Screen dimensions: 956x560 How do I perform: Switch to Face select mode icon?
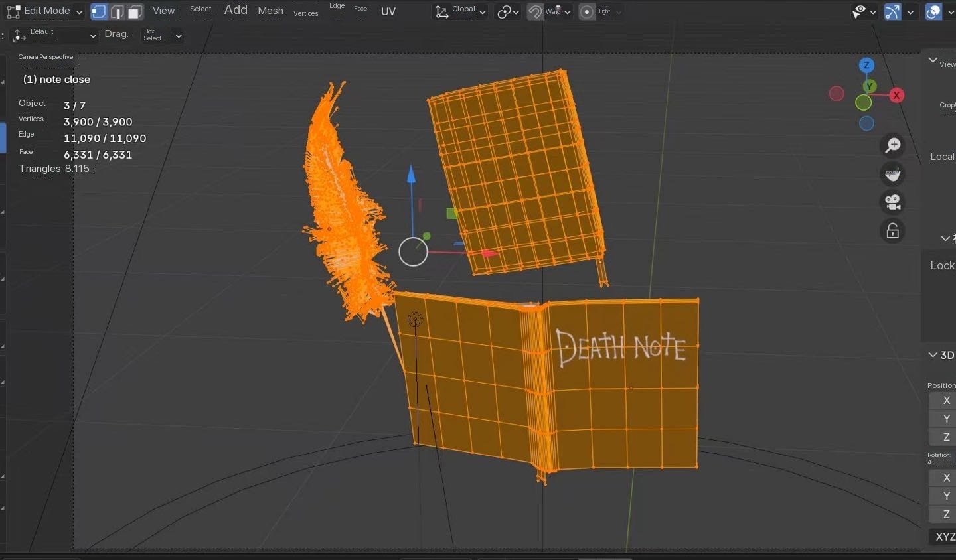[x=135, y=11]
